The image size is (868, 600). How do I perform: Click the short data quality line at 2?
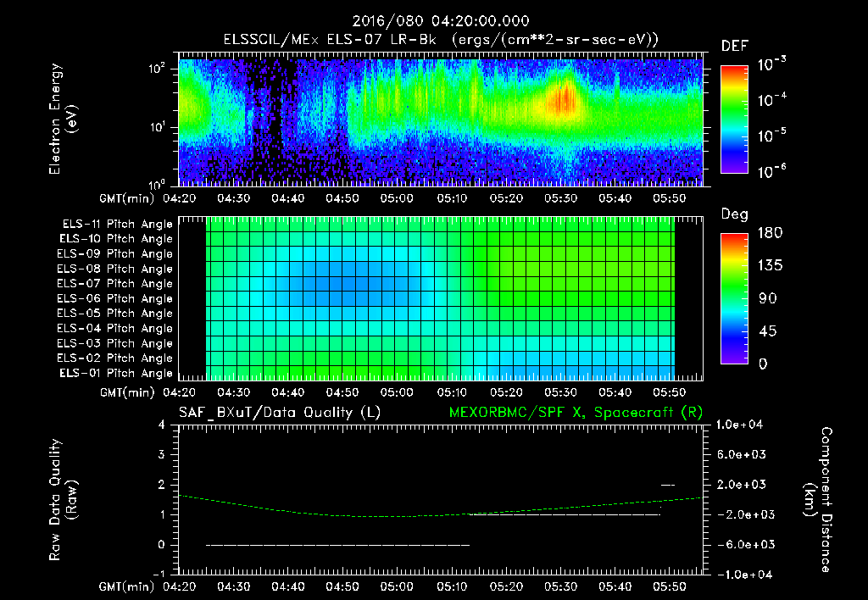pos(668,485)
